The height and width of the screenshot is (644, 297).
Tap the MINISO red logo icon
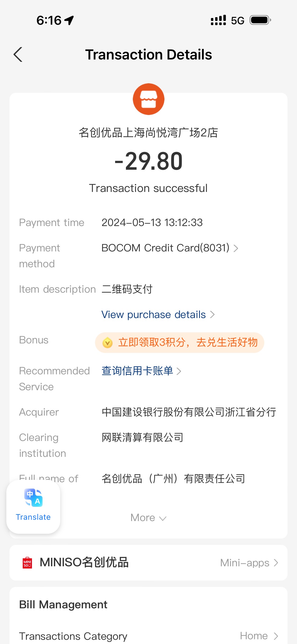27,563
